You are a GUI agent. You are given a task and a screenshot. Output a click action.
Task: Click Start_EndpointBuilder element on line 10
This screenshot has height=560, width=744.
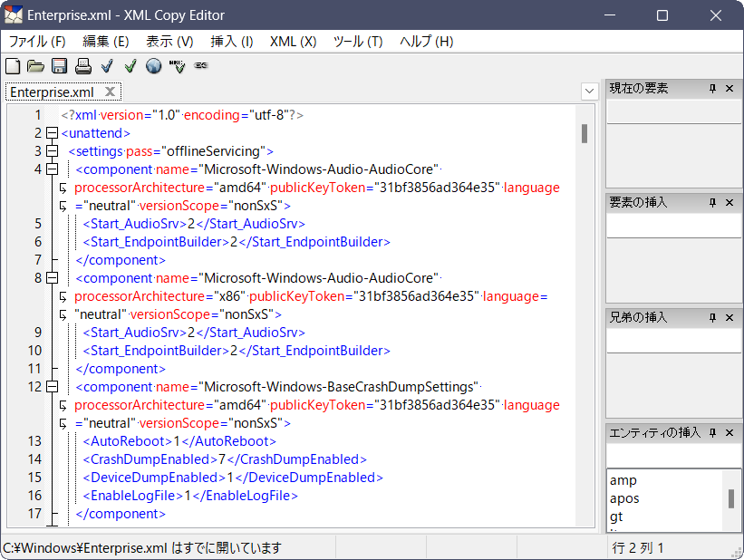(x=237, y=351)
